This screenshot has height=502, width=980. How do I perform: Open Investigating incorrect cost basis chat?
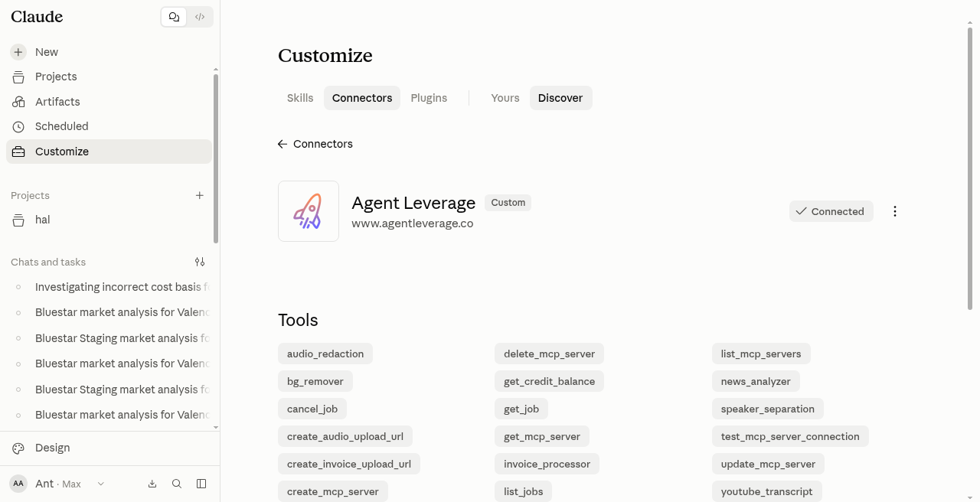tap(109, 287)
